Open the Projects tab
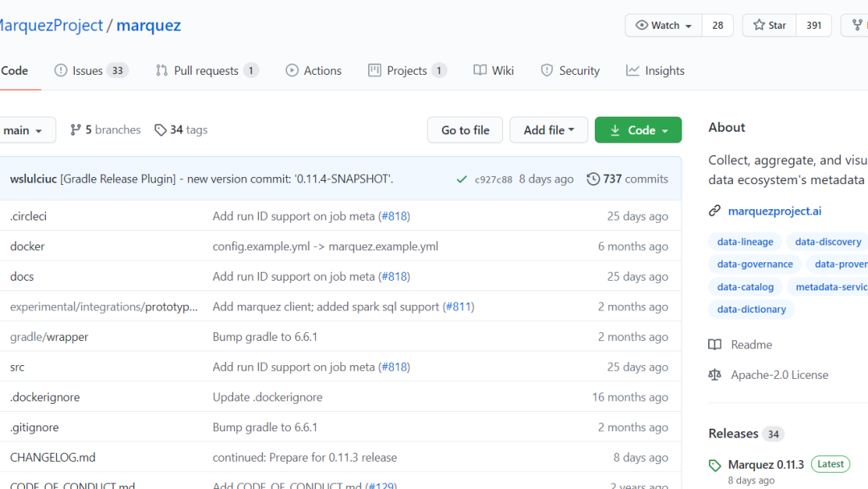The width and height of the screenshot is (868, 489). (407, 71)
